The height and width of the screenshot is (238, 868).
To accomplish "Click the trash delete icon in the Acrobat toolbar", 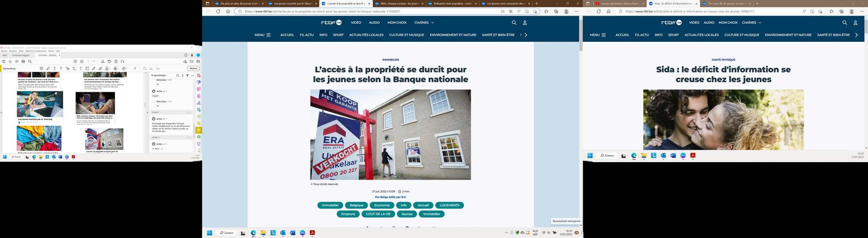I will point(116,61).
